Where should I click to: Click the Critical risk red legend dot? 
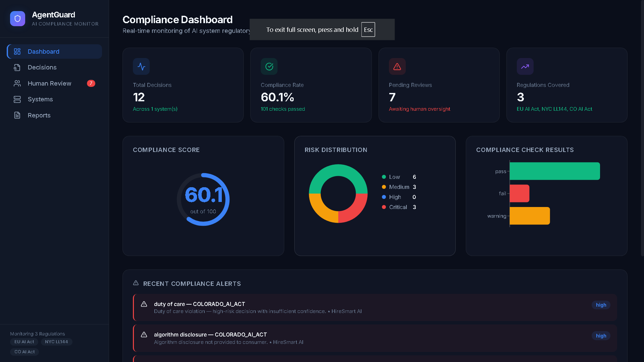pos(384,207)
